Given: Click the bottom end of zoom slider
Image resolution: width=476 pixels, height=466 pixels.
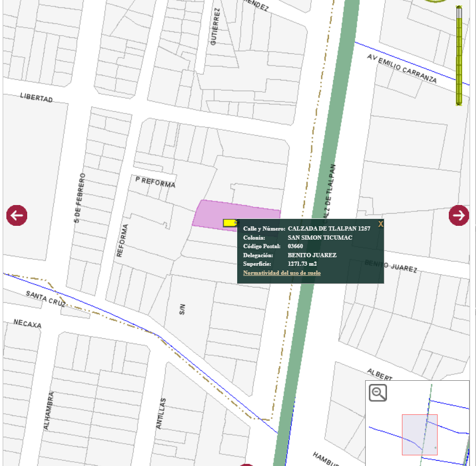Looking at the screenshot, I should pos(459,103).
